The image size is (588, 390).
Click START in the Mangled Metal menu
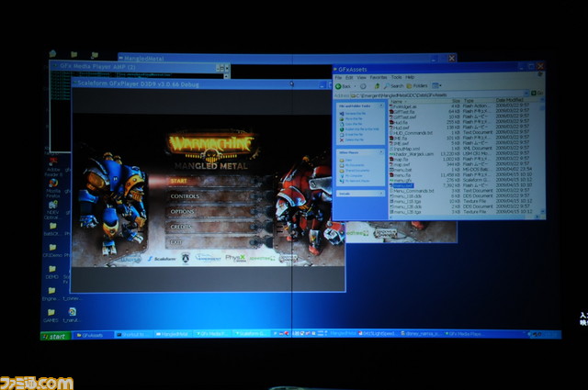(x=178, y=181)
